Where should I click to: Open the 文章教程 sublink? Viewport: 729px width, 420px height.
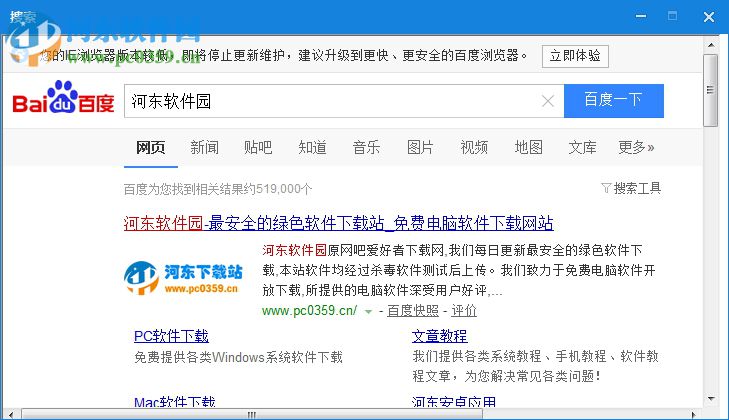click(439, 336)
